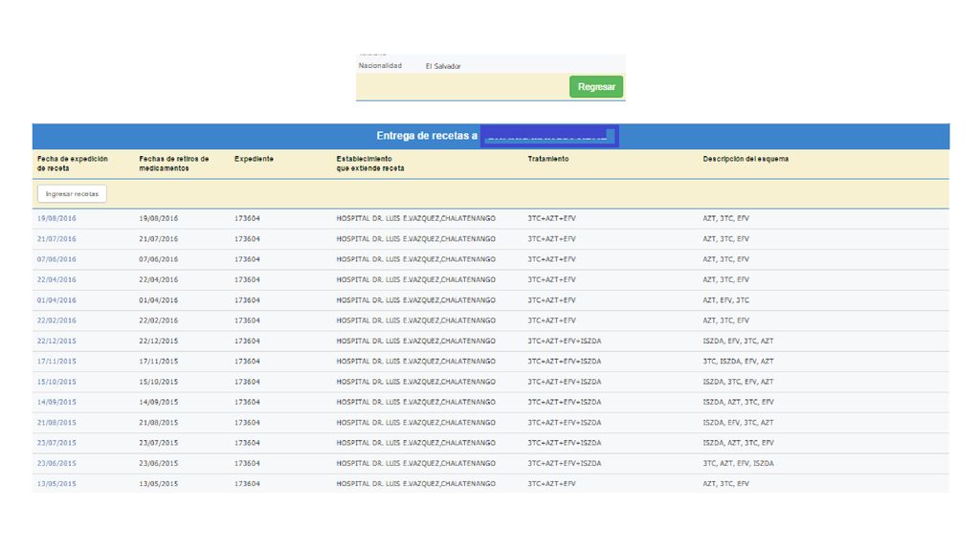Image resolution: width=980 pixels, height=551 pixels.
Task: Follow the 21/07/2016 expedition date link
Action: click(56, 239)
